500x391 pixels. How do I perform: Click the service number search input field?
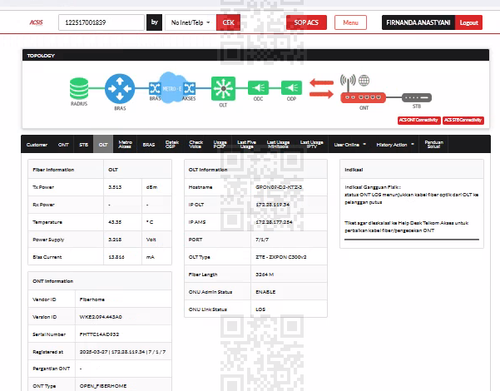point(101,22)
